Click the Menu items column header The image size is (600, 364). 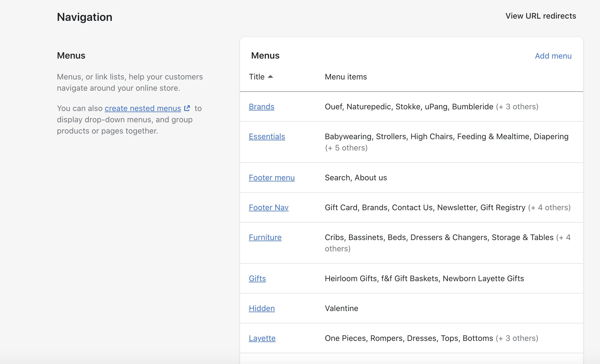(346, 77)
